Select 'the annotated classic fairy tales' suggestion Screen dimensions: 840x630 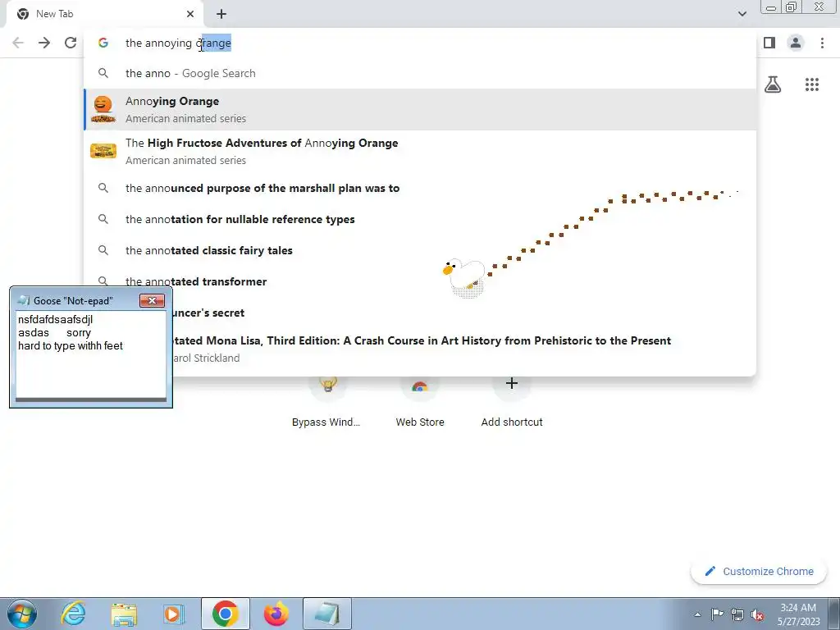(420, 250)
